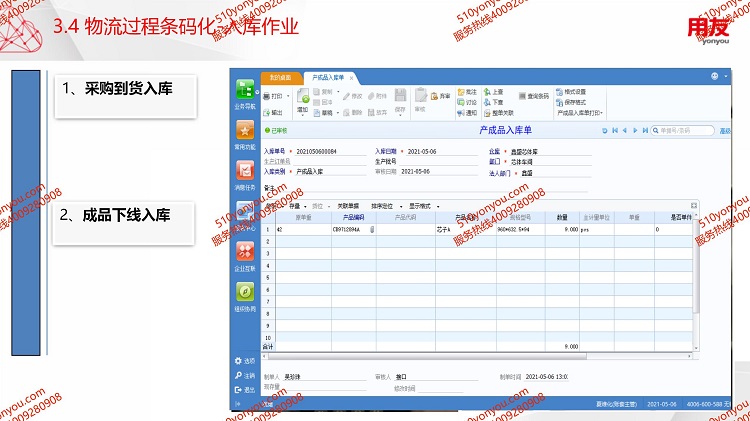Viewport: 750px width, 421px height.
Task: Open 组织协同 from the sidebar
Action: click(x=245, y=291)
